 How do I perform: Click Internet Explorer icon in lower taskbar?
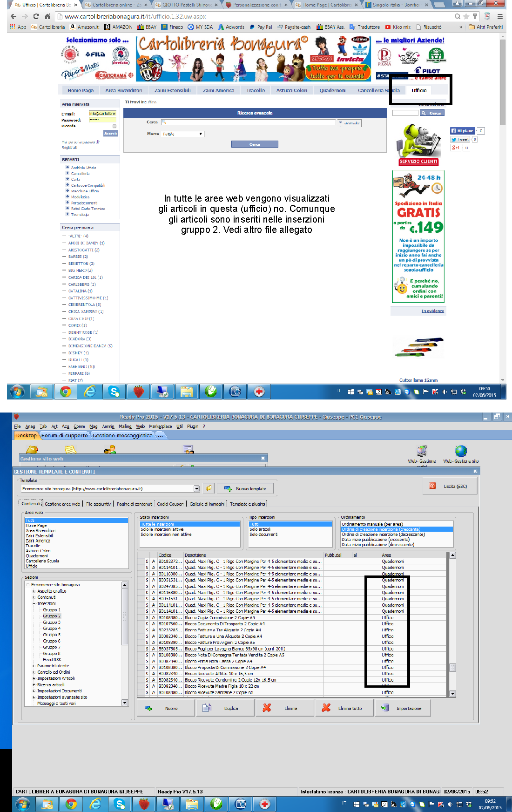[x=95, y=804]
